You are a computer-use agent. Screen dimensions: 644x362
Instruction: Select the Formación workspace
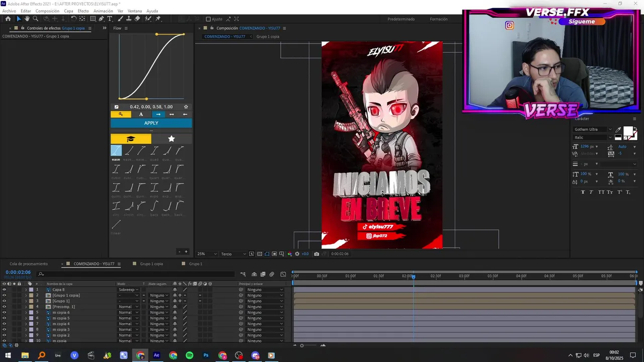coord(439,19)
